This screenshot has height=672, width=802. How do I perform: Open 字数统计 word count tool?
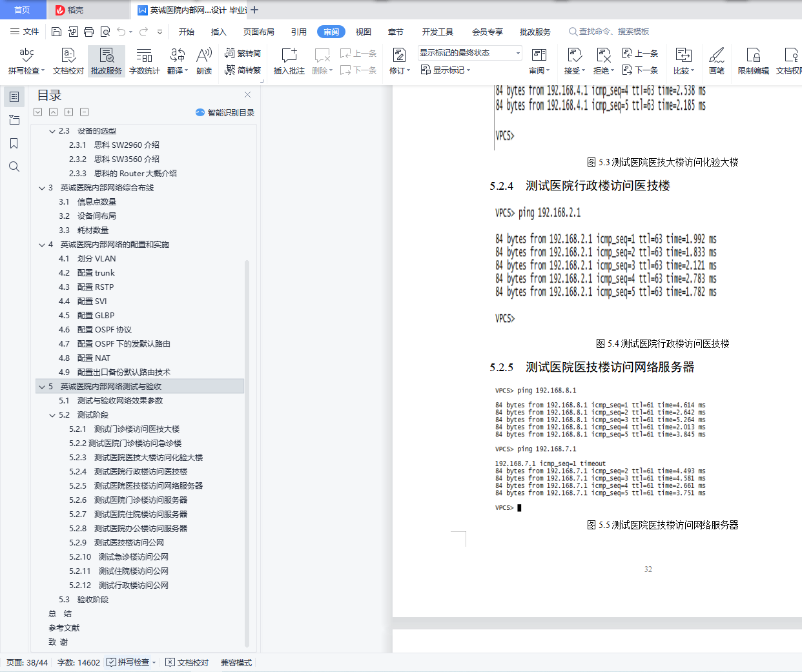(145, 61)
